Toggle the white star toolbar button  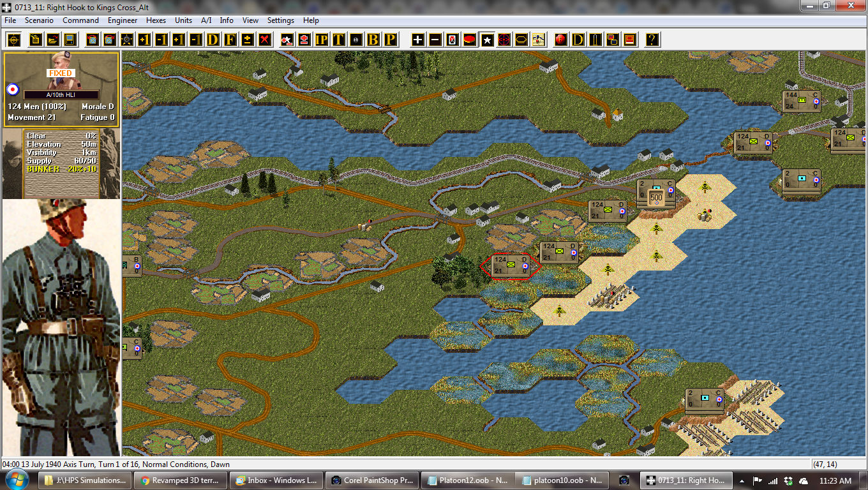(487, 40)
